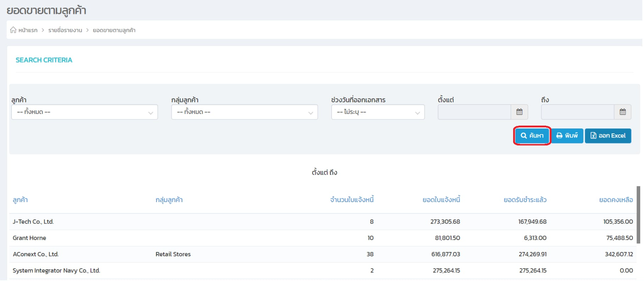Click SEARCH CRITERIA heading
Image resolution: width=644 pixels, height=281 pixels.
44,60
